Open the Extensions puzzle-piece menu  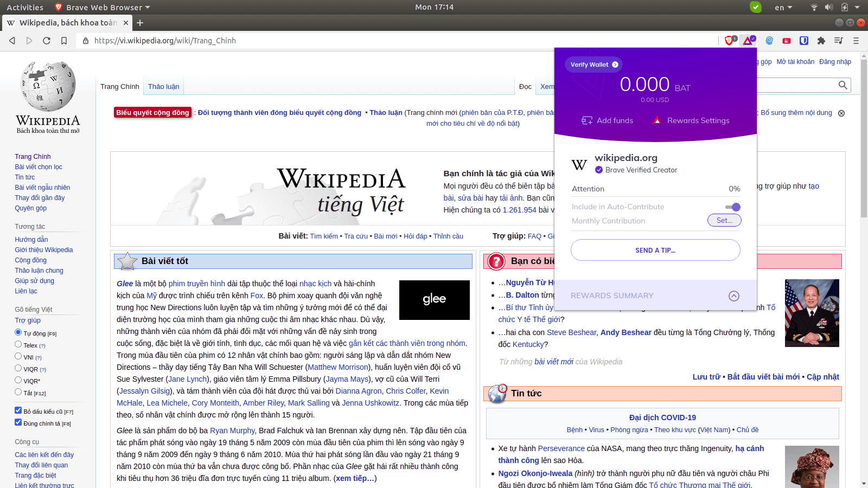pos(821,41)
